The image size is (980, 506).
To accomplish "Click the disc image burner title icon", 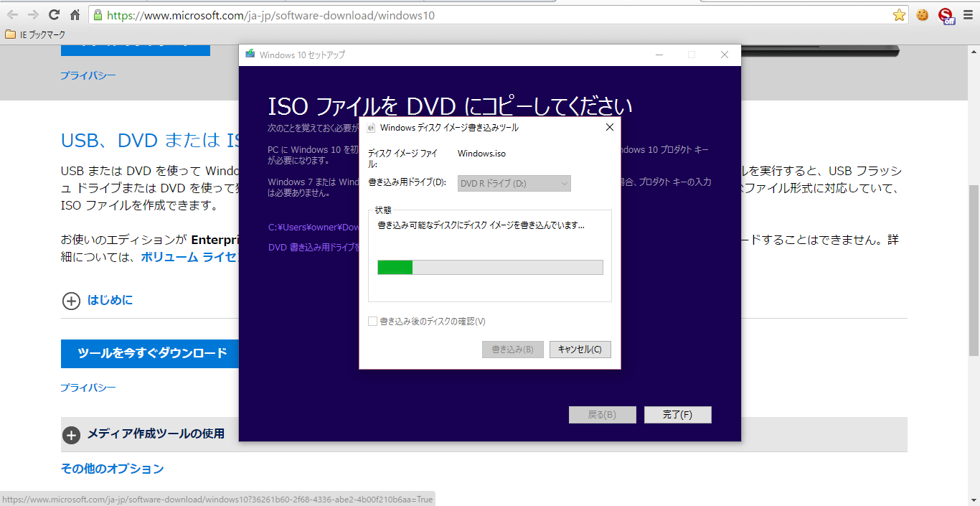I will [371, 128].
